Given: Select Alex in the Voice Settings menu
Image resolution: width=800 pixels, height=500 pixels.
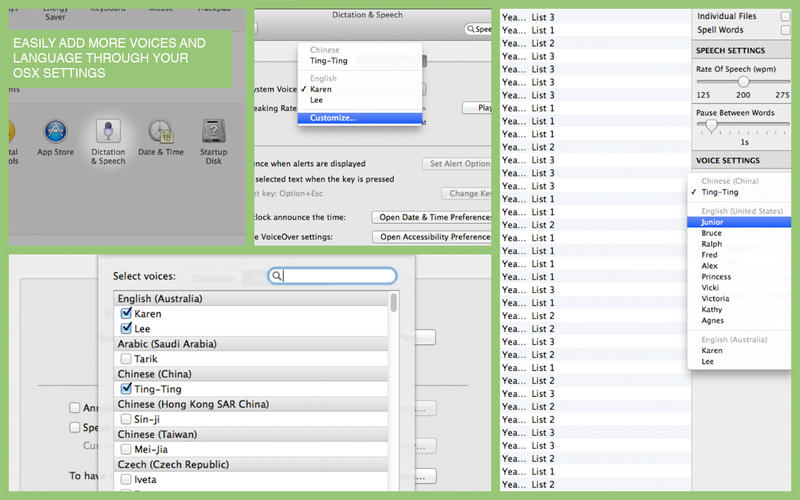Looking at the screenshot, I should point(739,266).
